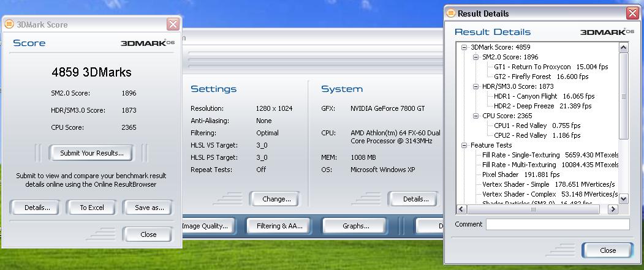Click the vertical scrollbar down arrow
The height and width of the screenshot is (270, 644).
[x=623, y=198]
